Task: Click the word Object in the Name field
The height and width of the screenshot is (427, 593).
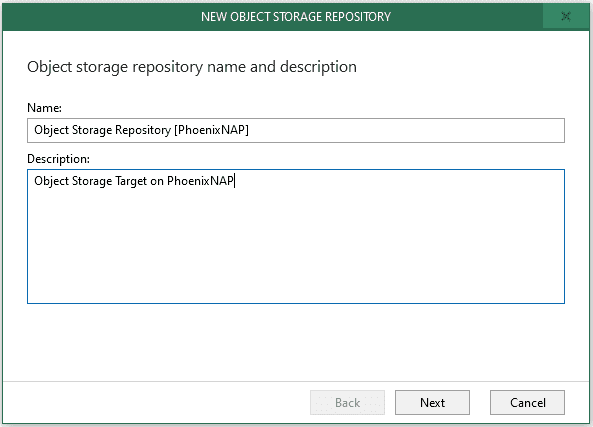Action: click(52, 130)
